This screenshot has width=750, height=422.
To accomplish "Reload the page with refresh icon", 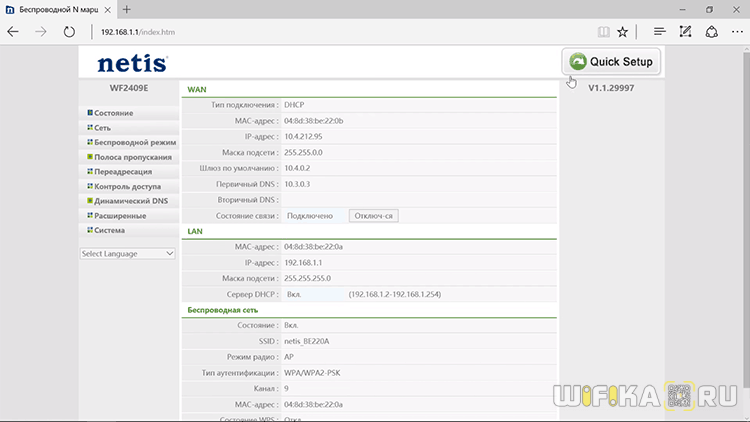I will tap(69, 32).
